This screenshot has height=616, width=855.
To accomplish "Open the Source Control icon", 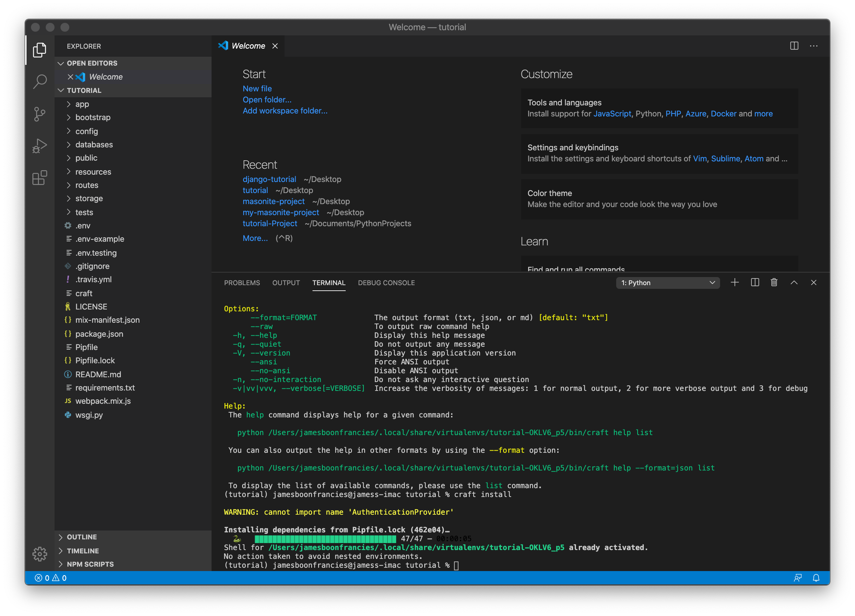I will pyautogui.click(x=39, y=114).
